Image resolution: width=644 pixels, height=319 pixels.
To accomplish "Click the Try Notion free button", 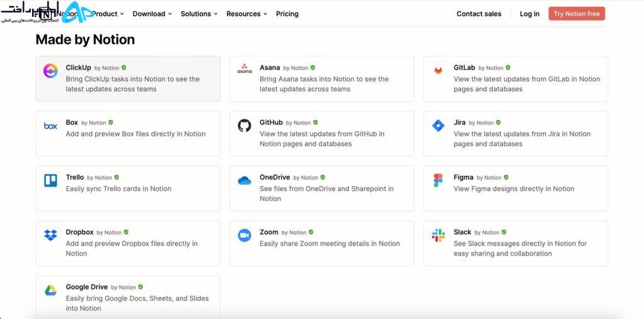I will (577, 14).
